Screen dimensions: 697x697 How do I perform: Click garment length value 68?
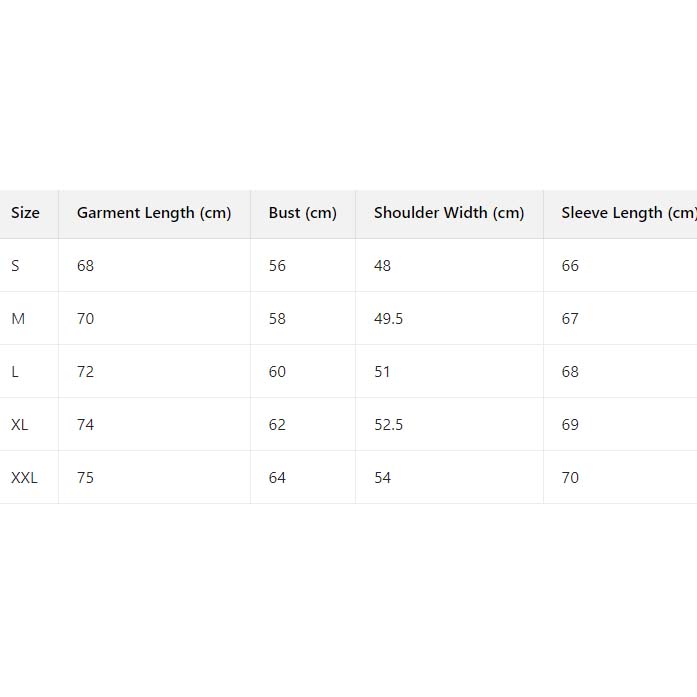point(86,266)
